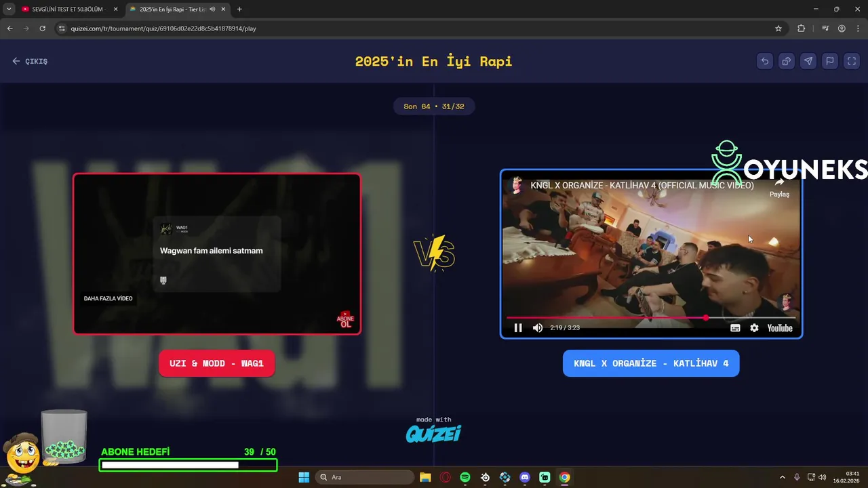Open Spotify from taskbar
This screenshot has width=868, height=488.
click(465, 477)
